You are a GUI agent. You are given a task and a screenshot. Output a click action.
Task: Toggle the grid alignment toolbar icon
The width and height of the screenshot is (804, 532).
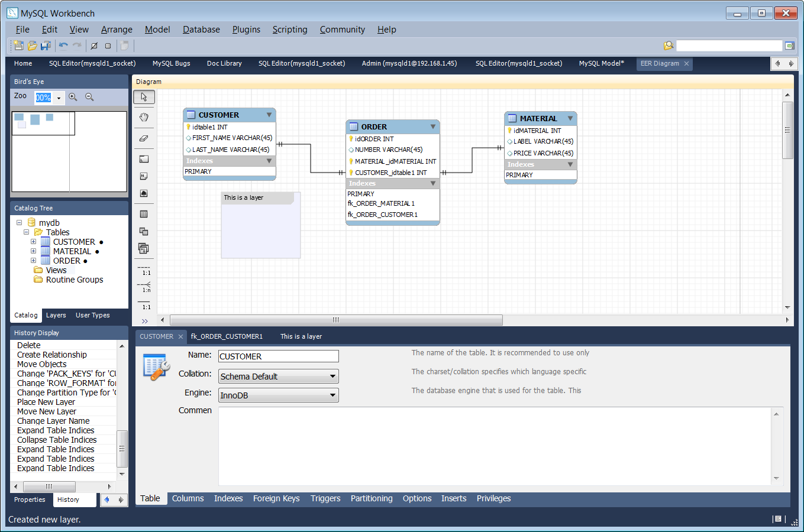pos(94,46)
